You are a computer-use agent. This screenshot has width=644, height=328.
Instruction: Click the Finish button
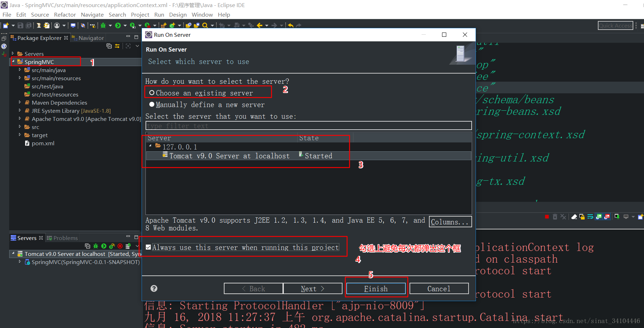click(x=376, y=288)
